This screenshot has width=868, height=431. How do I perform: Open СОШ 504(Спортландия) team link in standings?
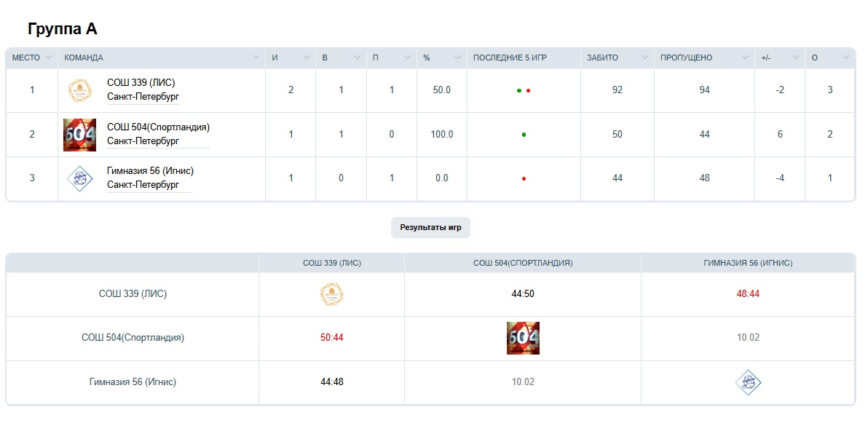(158, 127)
